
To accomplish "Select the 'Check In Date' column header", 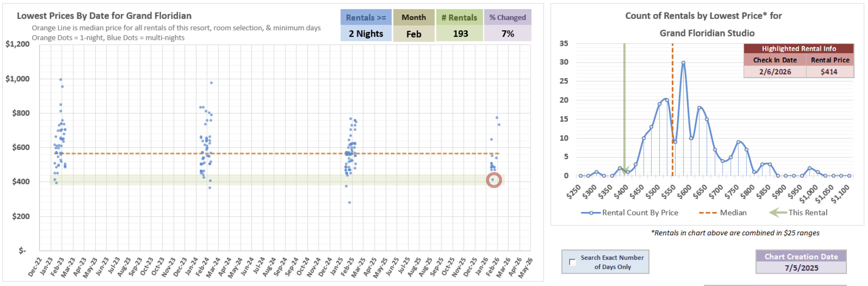I will coord(775,60).
